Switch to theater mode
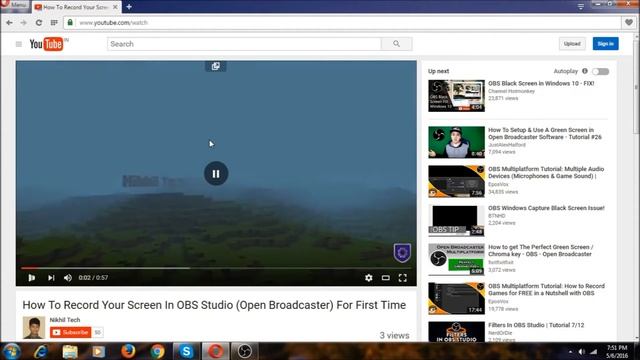The height and width of the screenshot is (360, 640). [385, 278]
